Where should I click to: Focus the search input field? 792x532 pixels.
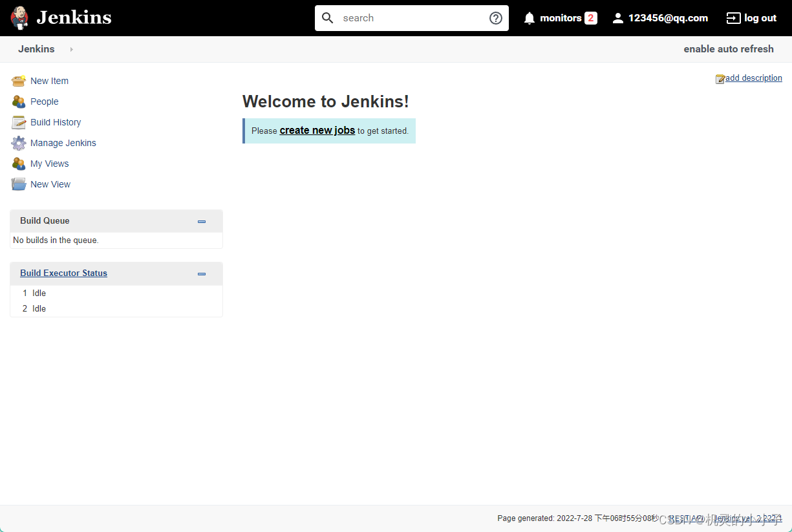(x=412, y=18)
